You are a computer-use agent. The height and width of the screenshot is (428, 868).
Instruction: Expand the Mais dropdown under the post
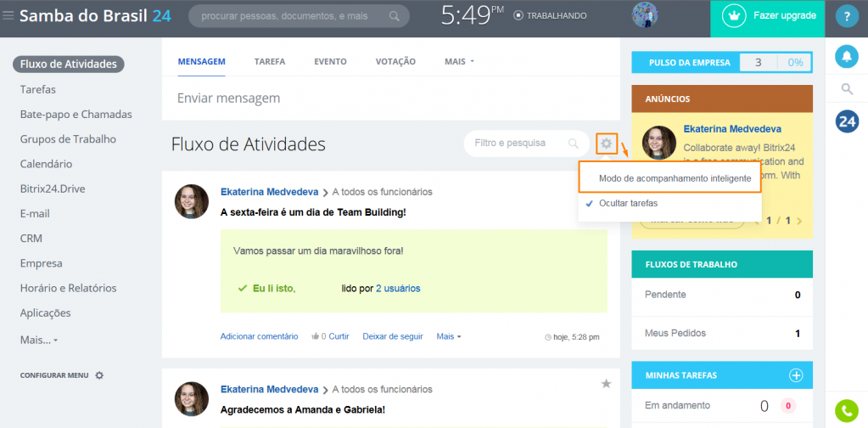pyautogui.click(x=448, y=336)
